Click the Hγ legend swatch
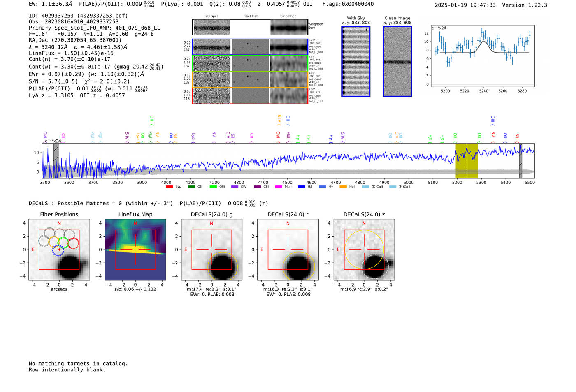The image size is (576, 392). coord(322,187)
